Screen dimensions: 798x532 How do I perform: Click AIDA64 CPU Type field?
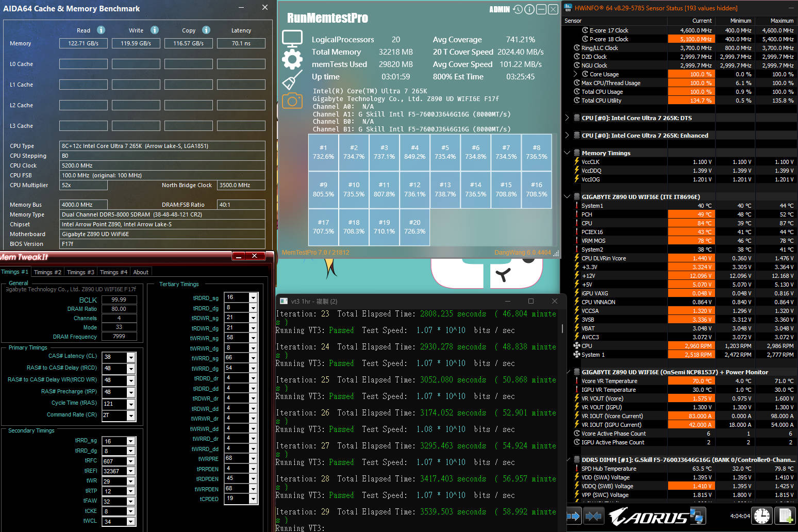162,146
